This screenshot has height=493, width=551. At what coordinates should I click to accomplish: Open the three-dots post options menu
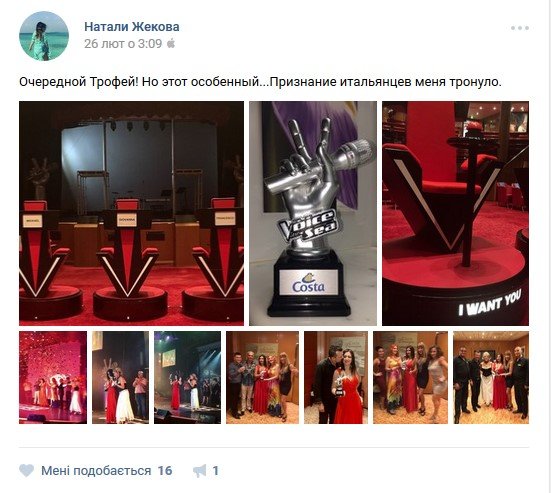coord(520,28)
